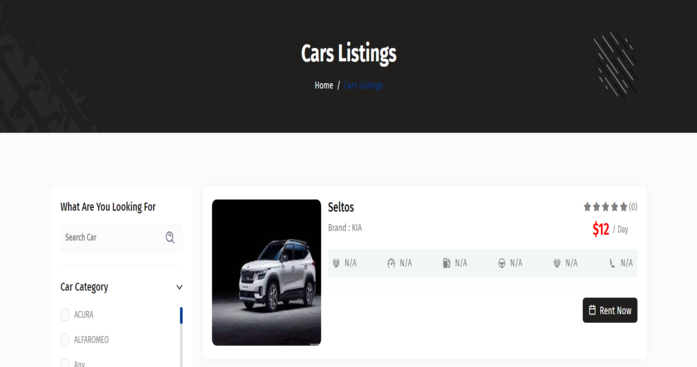Go to Home in the breadcrumb
This screenshot has height=367, width=697.
pyautogui.click(x=324, y=85)
